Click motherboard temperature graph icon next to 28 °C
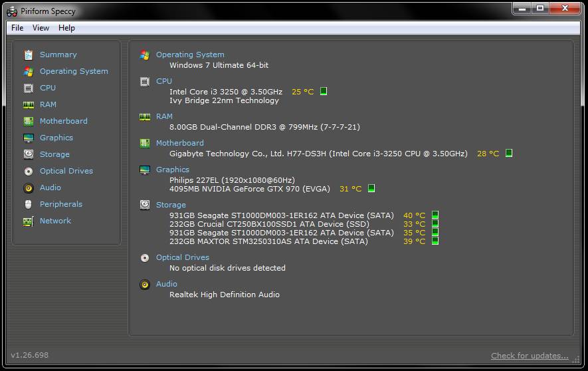The height and width of the screenshot is (371, 588). (509, 153)
